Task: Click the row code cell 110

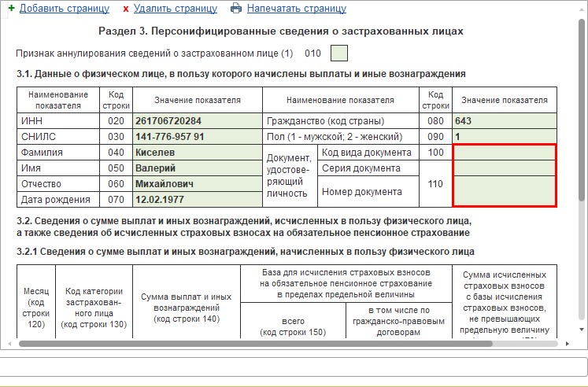Action: click(x=435, y=184)
